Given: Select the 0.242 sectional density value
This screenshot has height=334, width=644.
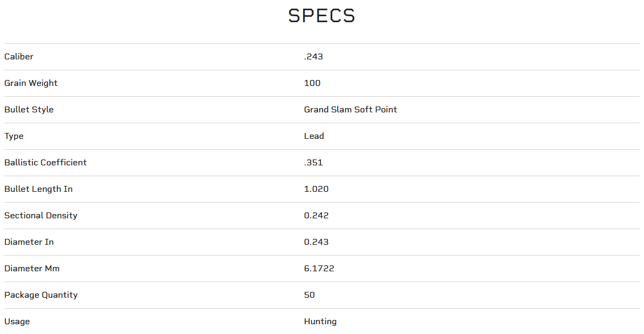Looking at the screenshot, I should point(316,216).
